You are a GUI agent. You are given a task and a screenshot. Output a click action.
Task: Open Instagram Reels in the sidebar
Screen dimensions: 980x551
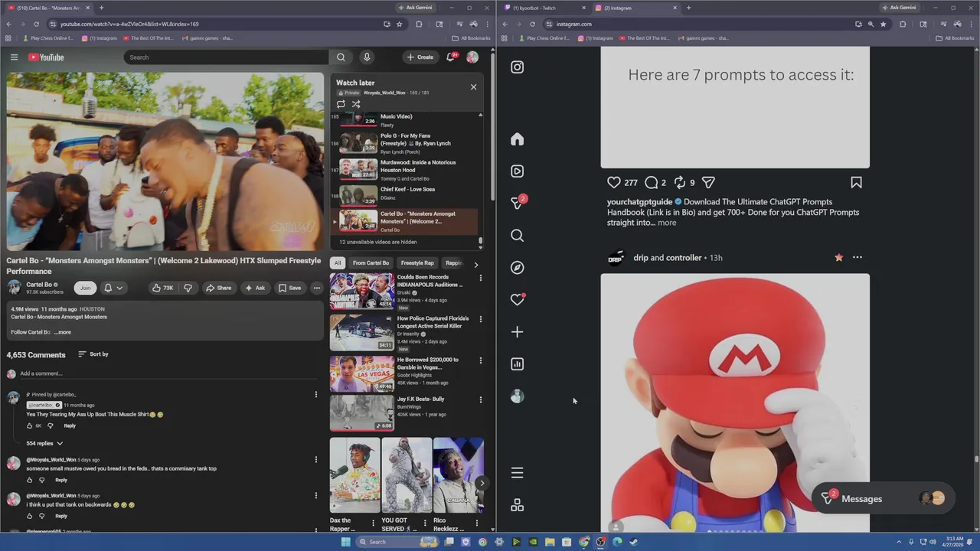point(518,171)
